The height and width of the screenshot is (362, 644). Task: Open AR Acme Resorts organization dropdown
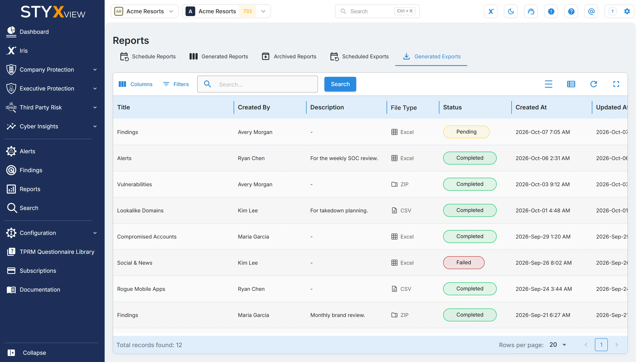(x=144, y=11)
